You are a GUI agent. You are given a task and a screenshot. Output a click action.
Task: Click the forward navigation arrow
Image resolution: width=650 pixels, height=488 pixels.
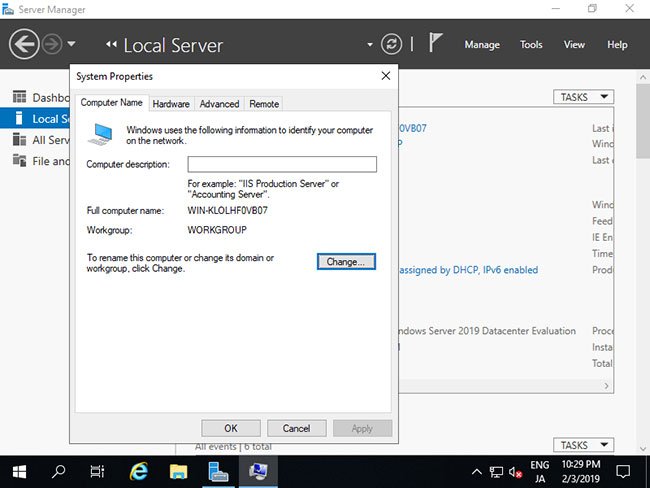[x=52, y=44]
